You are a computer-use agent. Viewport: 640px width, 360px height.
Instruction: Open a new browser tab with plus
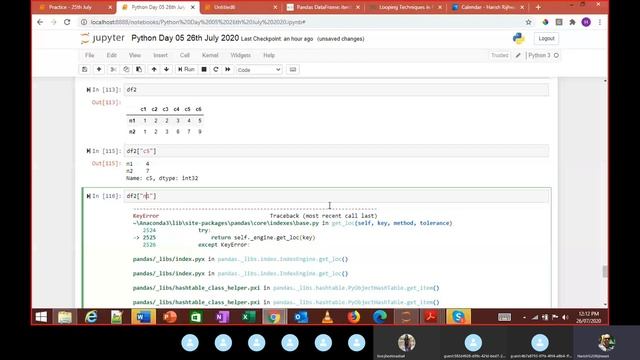tap(538, 7)
